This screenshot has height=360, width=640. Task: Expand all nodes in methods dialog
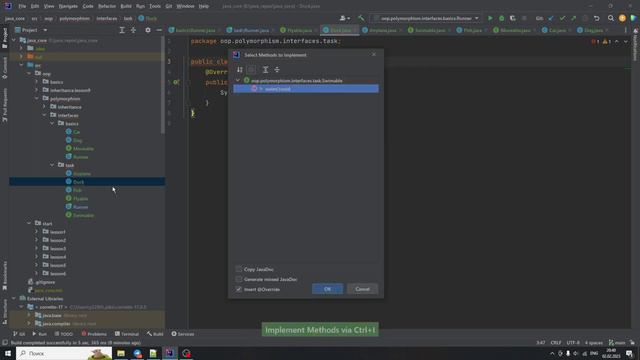click(265, 70)
